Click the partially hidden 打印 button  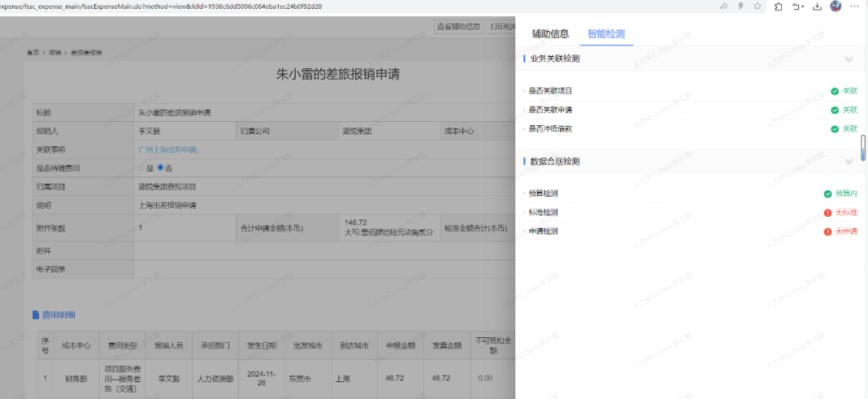click(502, 26)
